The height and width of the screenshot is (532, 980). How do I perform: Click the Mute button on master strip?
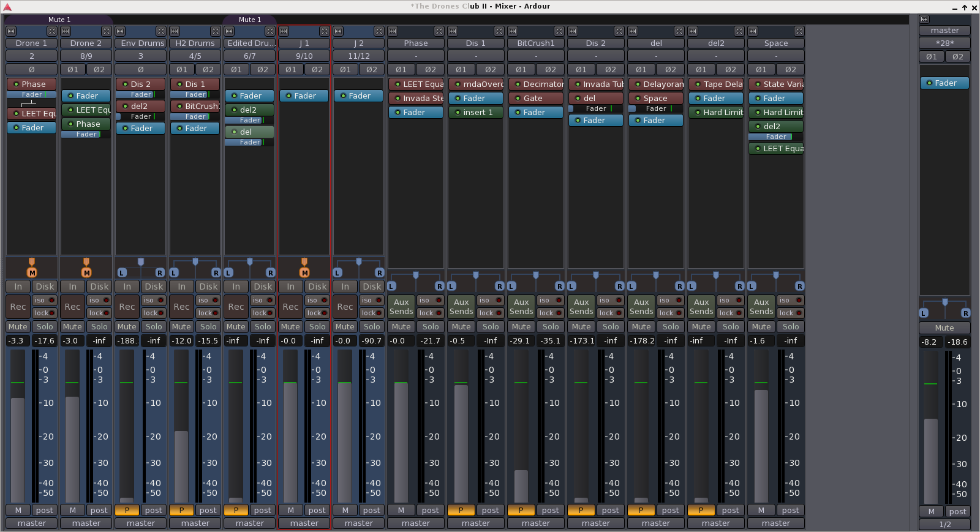pyautogui.click(x=944, y=328)
